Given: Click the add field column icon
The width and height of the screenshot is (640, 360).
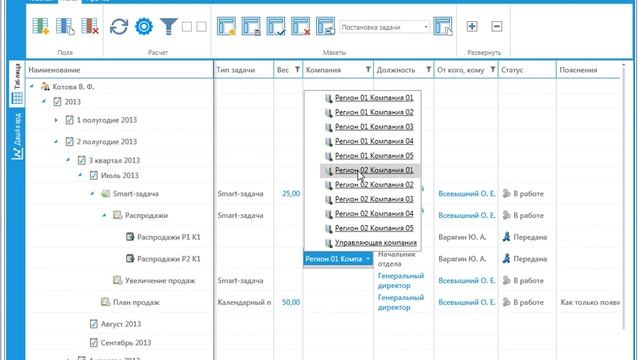Looking at the screenshot, I should [x=40, y=27].
